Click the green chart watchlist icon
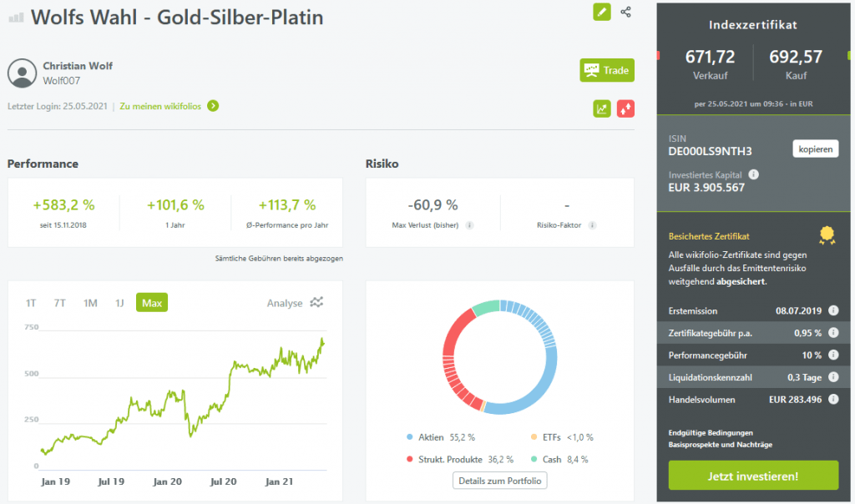855x504 pixels. pyautogui.click(x=601, y=108)
